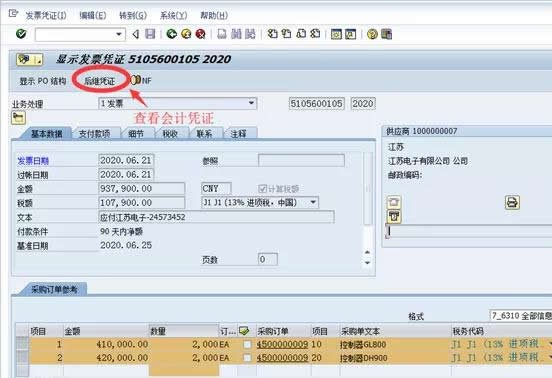The image size is (552, 378).
Task: Tick checkbox in item row 1
Action: coord(247,344)
